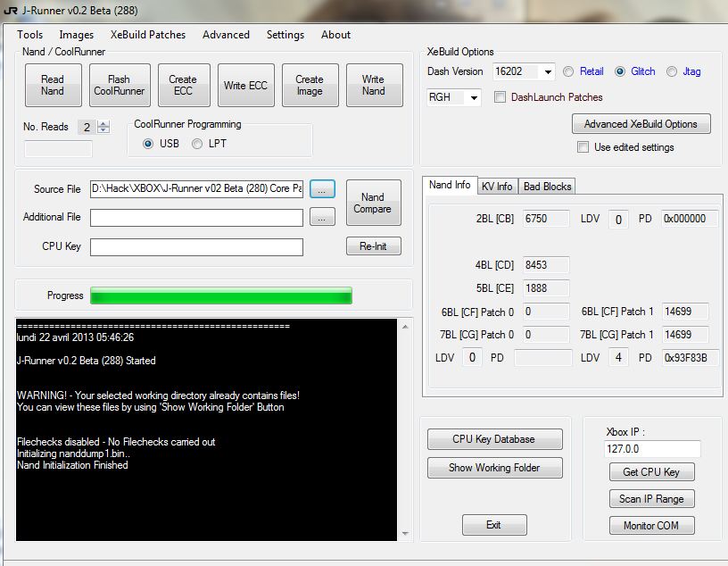This screenshot has height=566, width=728.
Task: Select the LPT programming radio button
Action: point(197,144)
